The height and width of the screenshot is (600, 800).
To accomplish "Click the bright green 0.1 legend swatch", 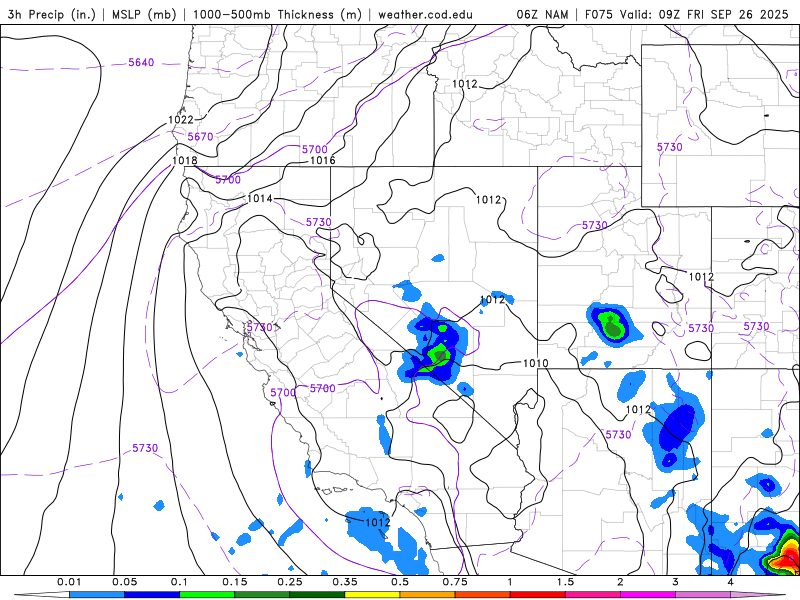I will (207, 595).
